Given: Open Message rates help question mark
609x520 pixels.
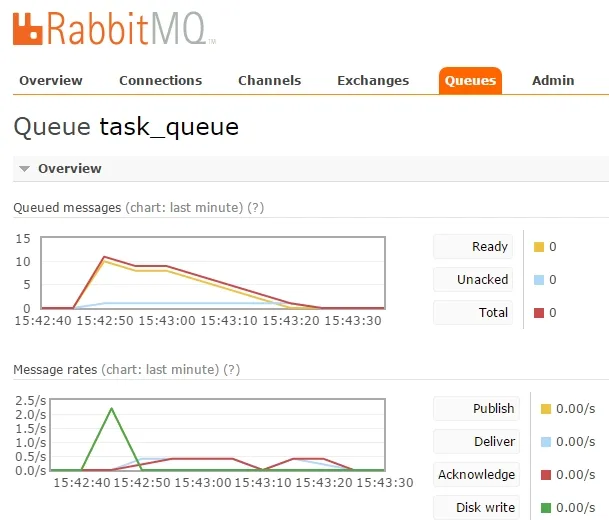Looking at the screenshot, I should (x=231, y=369).
